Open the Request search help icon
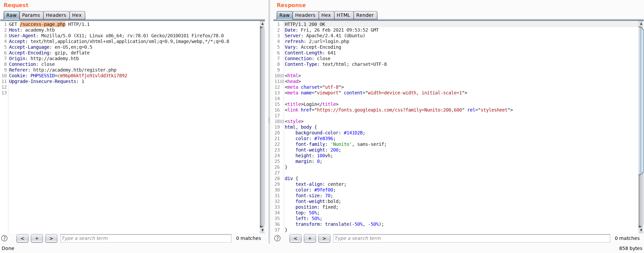644x253 pixels. [4, 238]
